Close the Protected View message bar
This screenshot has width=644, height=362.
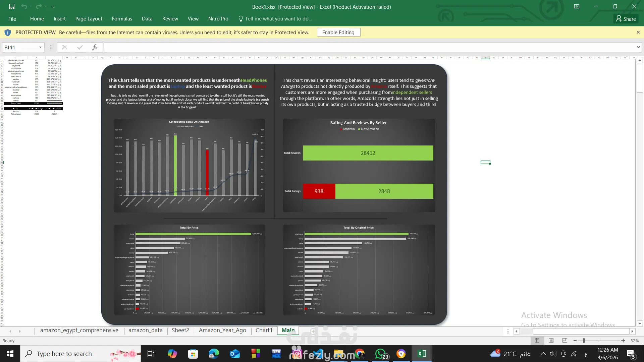point(638,33)
